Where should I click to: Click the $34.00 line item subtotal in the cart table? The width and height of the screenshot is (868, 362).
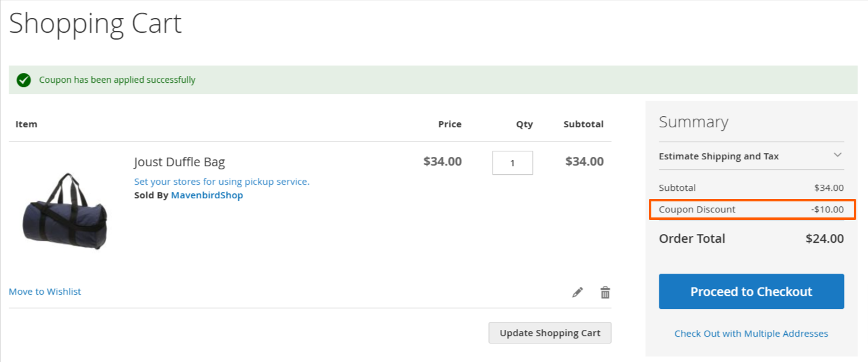[x=584, y=162]
